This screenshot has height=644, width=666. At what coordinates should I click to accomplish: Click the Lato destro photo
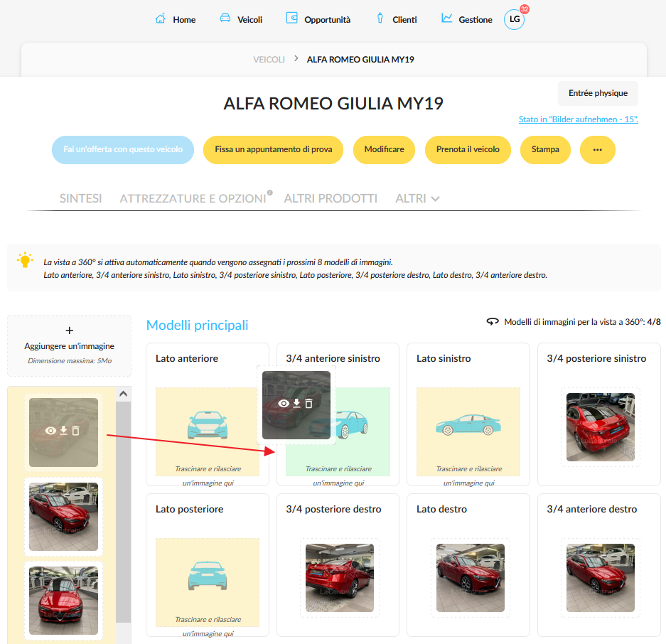point(471,578)
